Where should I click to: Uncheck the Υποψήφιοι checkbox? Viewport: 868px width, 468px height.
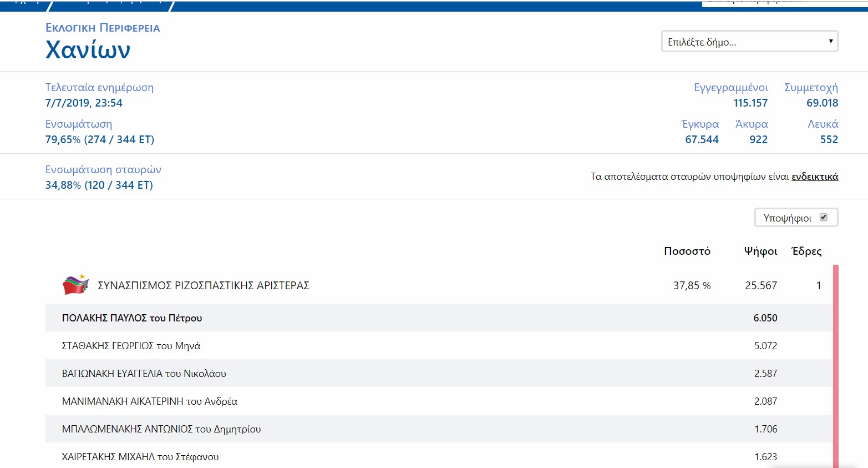point(824,218)
